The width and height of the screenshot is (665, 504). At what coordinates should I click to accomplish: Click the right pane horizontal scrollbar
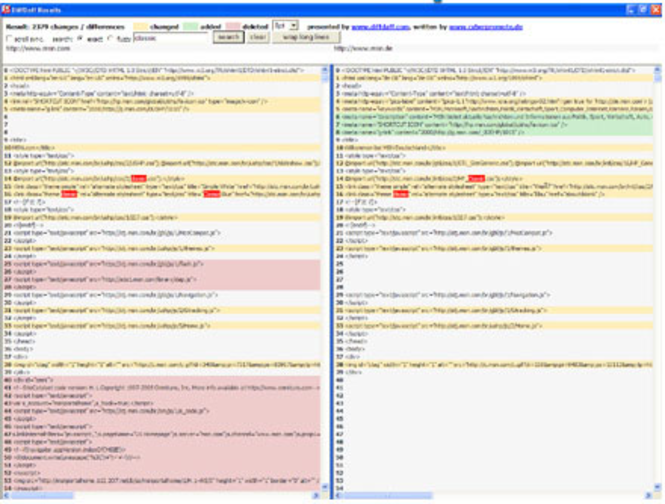point(497,494)
